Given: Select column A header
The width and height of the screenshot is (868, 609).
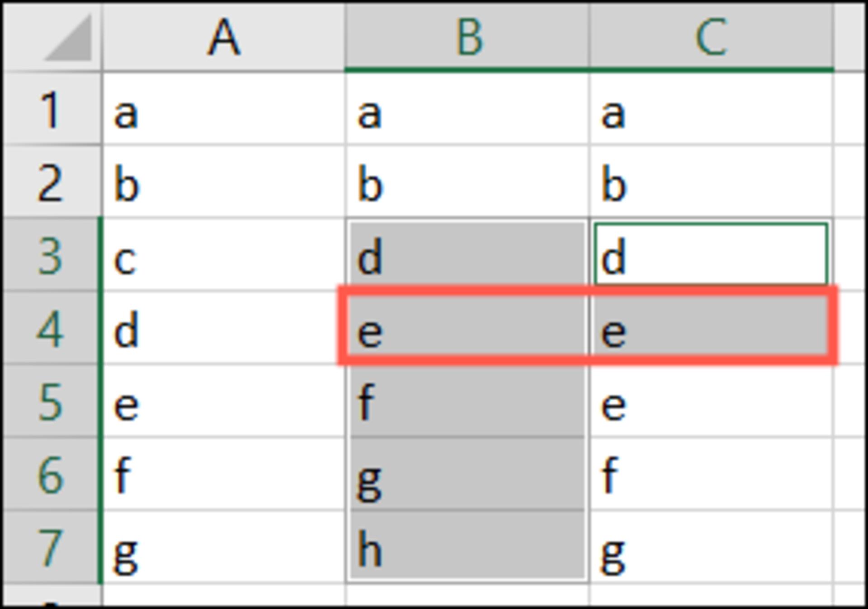Looking at the screenshot, I should (224, 37).
